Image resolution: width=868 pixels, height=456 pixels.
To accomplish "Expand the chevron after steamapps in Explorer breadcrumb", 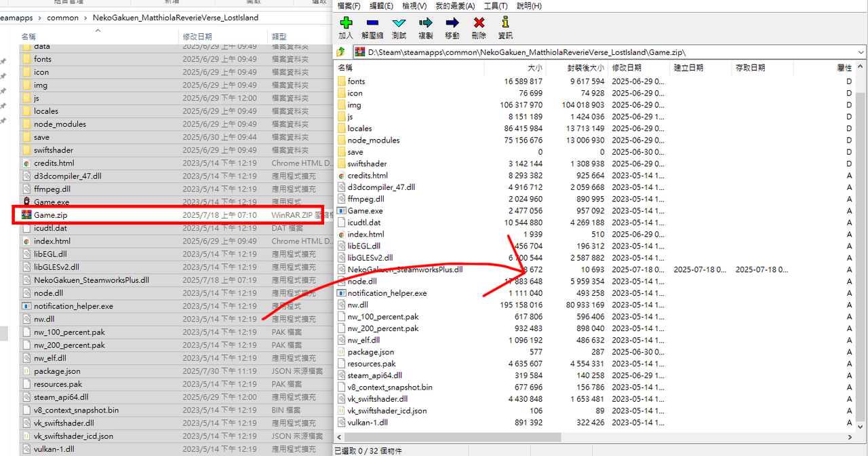I will pos(39,18).
